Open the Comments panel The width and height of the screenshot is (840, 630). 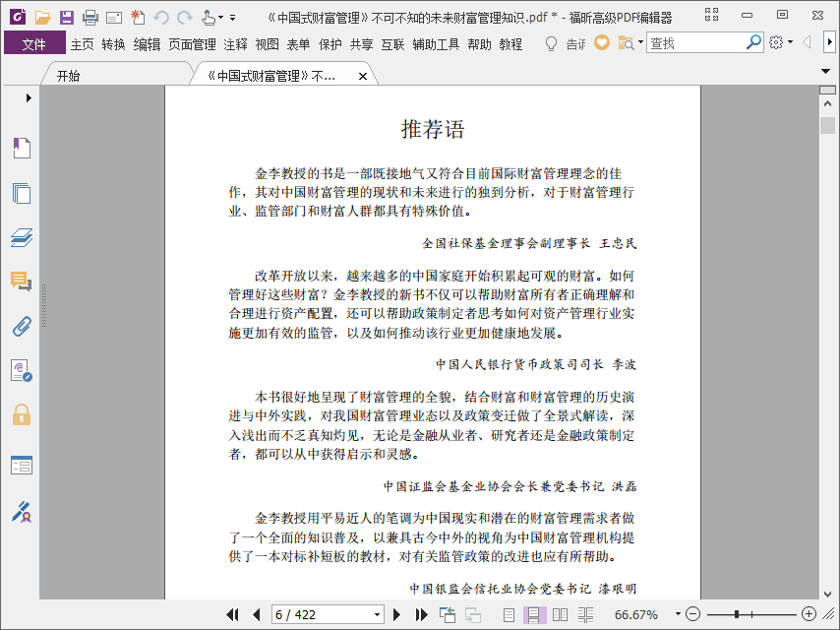(22, 282)
